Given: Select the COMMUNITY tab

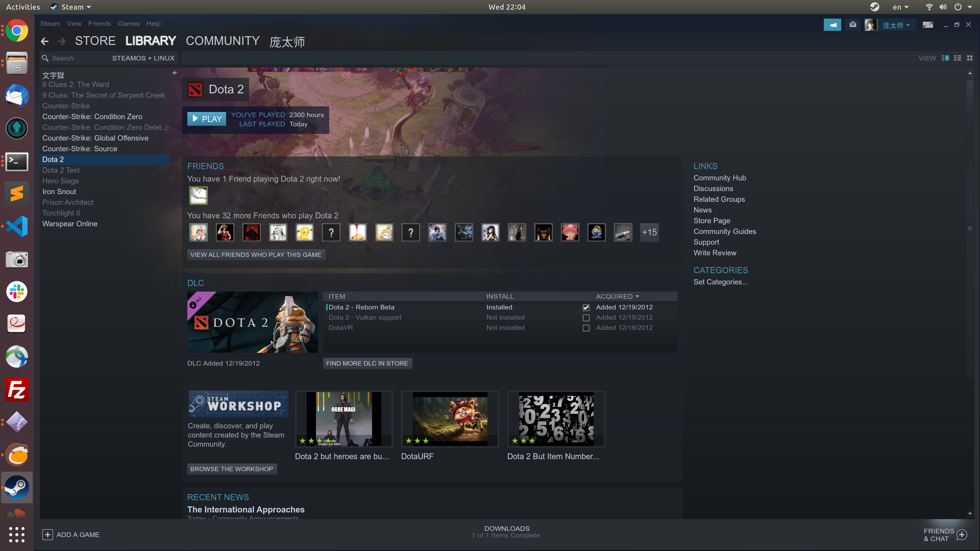Looking at the screenshot, I should click(x=222, y=41).
